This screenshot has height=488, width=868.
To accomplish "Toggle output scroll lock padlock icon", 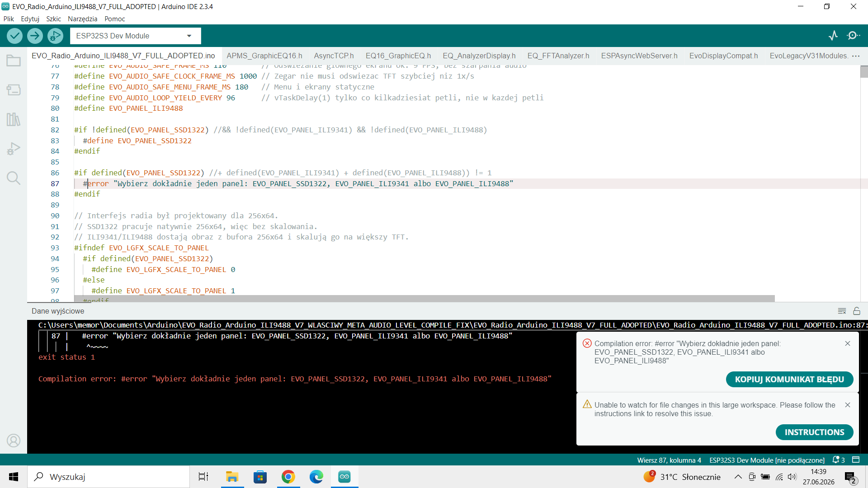I will (857, 311).
